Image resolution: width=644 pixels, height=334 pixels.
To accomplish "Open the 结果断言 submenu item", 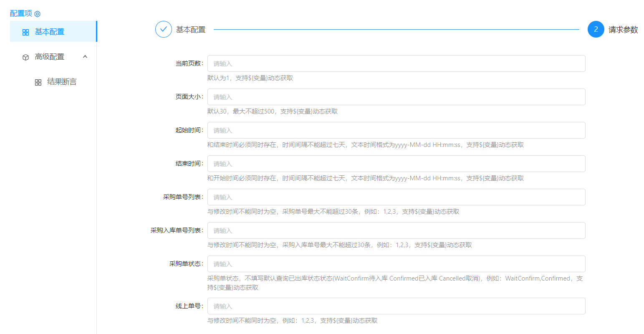I will 62,82.
